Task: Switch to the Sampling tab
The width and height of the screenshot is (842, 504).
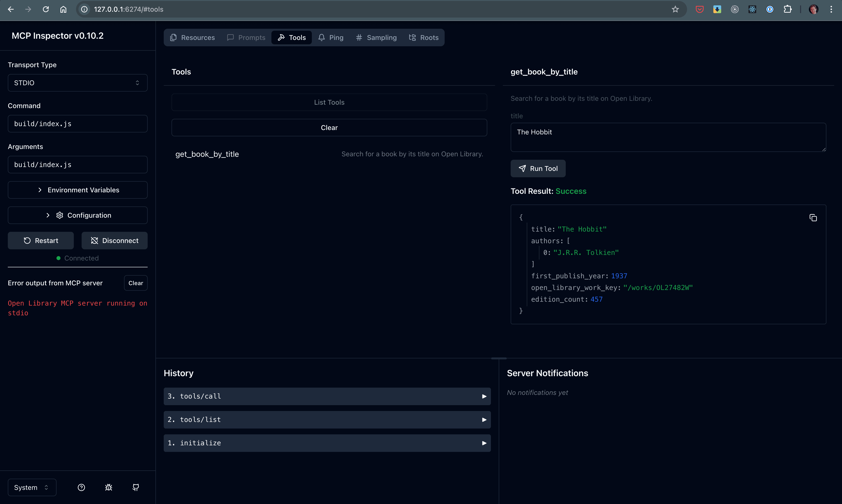Action: pyautogui.click(x=376, y=37)
